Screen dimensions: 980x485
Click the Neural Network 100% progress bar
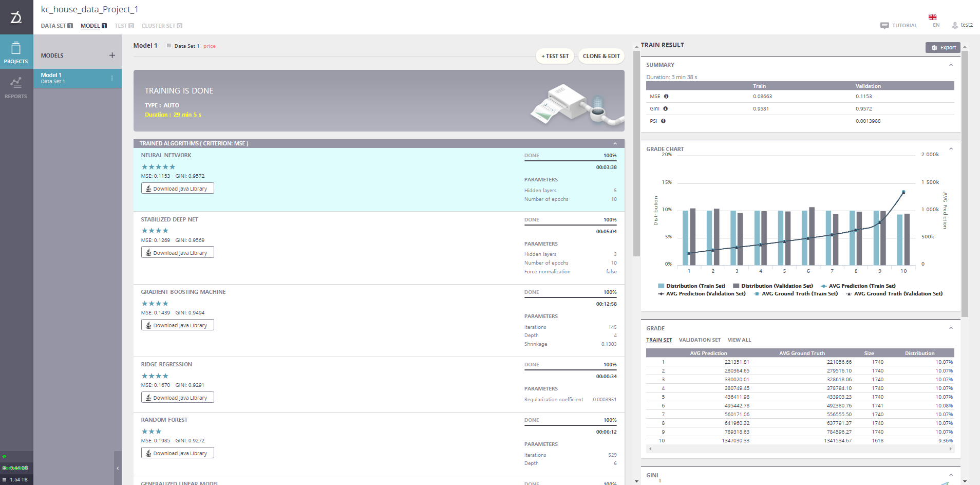571,161
